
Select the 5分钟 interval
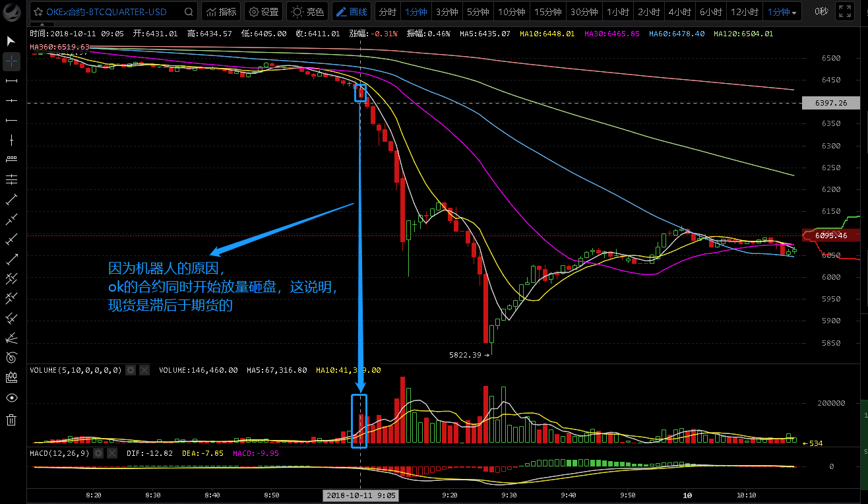tap(478, 12)
